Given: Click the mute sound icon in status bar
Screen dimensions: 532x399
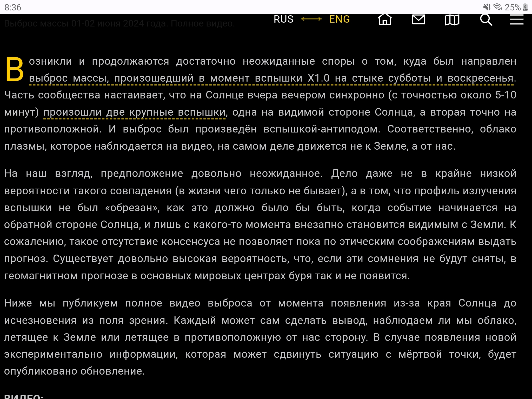Looking at the screenshot, I should pyautogui.click(x=487, y=7).
